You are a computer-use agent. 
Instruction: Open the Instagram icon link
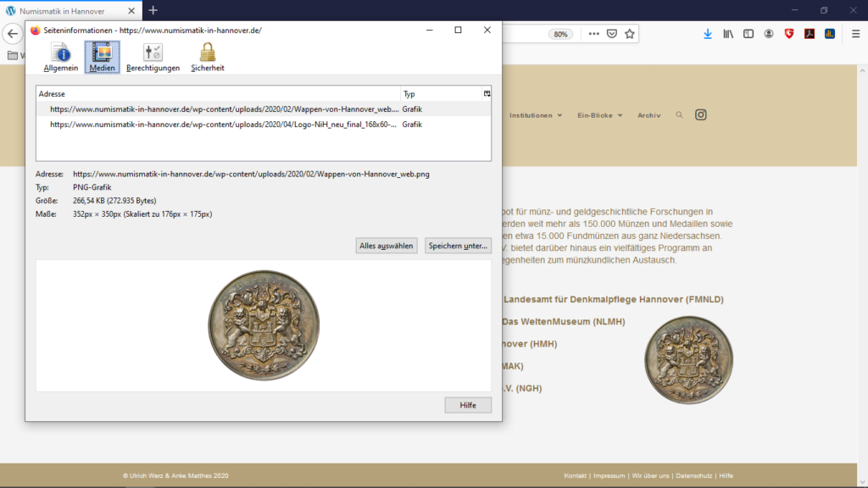pos(701,115)
